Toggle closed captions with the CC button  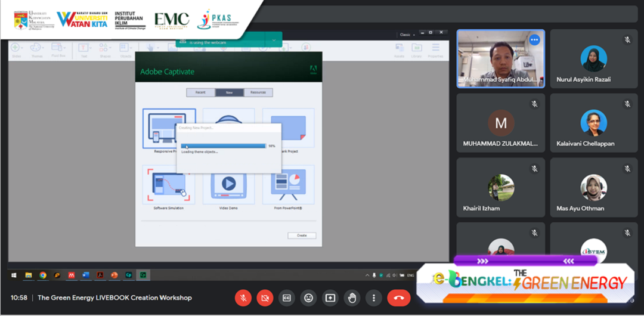click(x=287, y=298)
